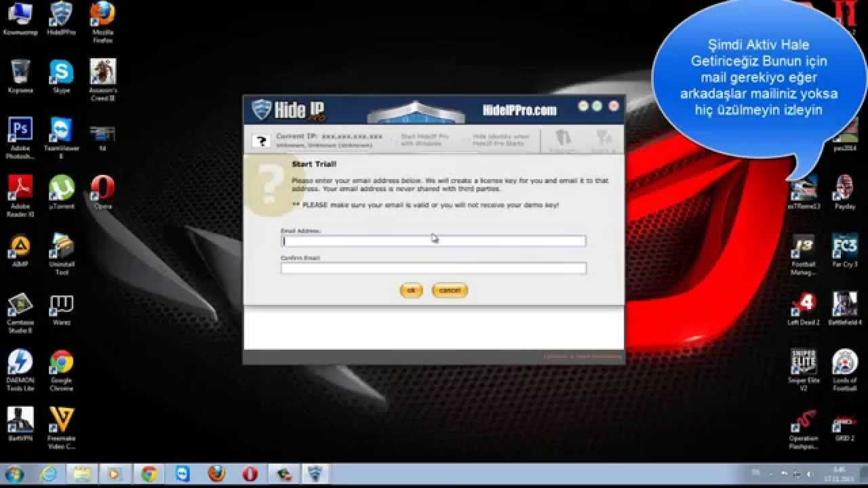This screenshot has height=488, width=868.
Task: Click the ok button in Start Trial dialog
Action: 411,290
